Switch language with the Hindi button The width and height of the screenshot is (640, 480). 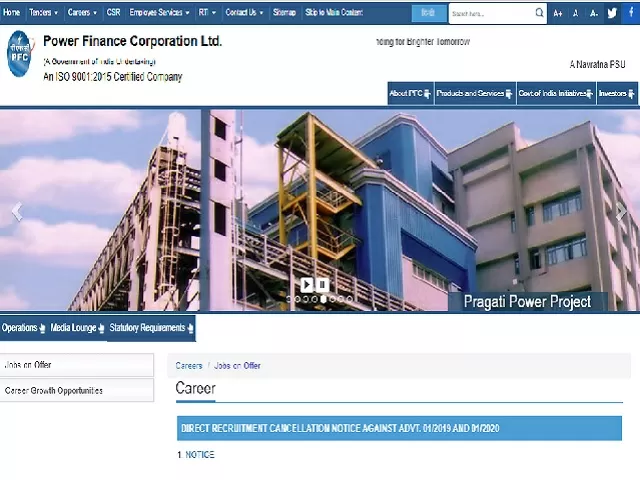tap(428, 13)
